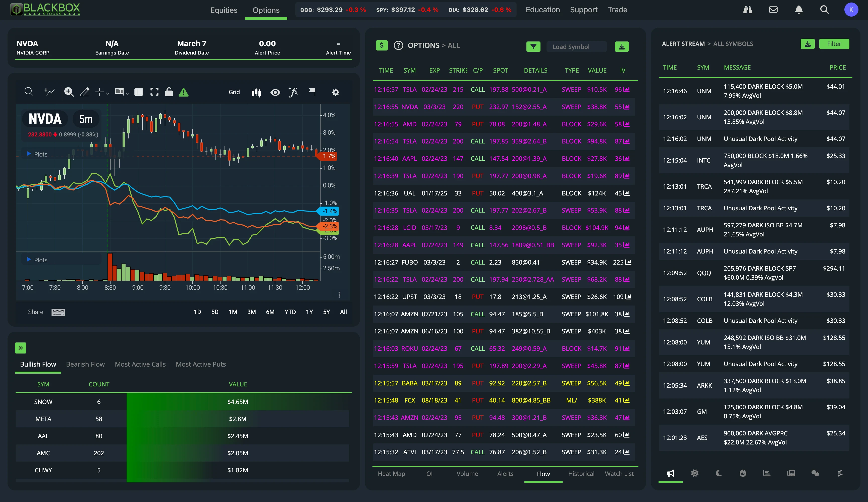The height and width of the screenshot is (502, 868).
Task: Select the pencil drawing tool
Action: click(x=85, y=92)
